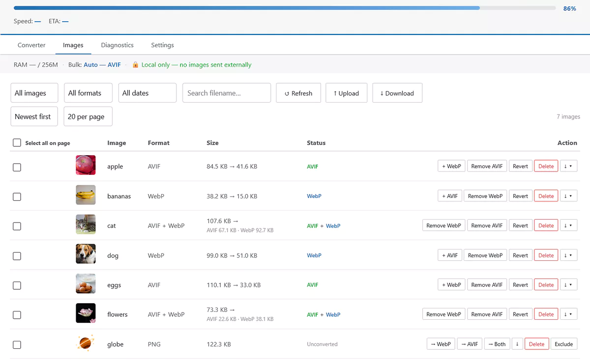The height and width of the screenshot is (364, 590).
Task: Tick the Select all on page checkbox
Action: point(17,142)
